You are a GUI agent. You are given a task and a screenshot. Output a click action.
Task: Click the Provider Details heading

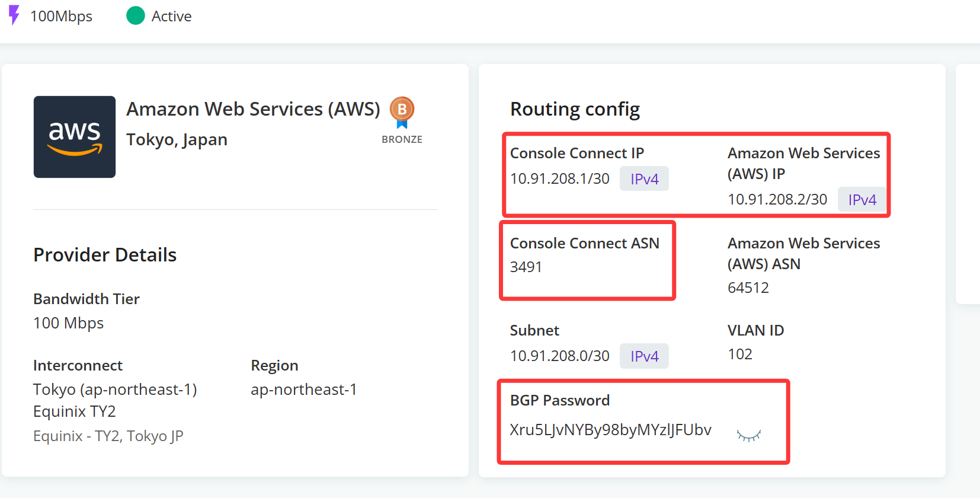(105, 254)
